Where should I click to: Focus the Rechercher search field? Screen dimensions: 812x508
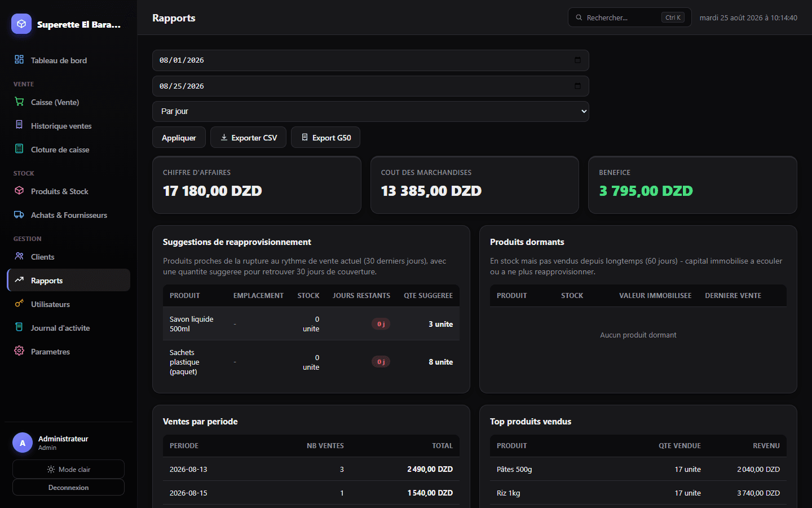click(629, 17)
